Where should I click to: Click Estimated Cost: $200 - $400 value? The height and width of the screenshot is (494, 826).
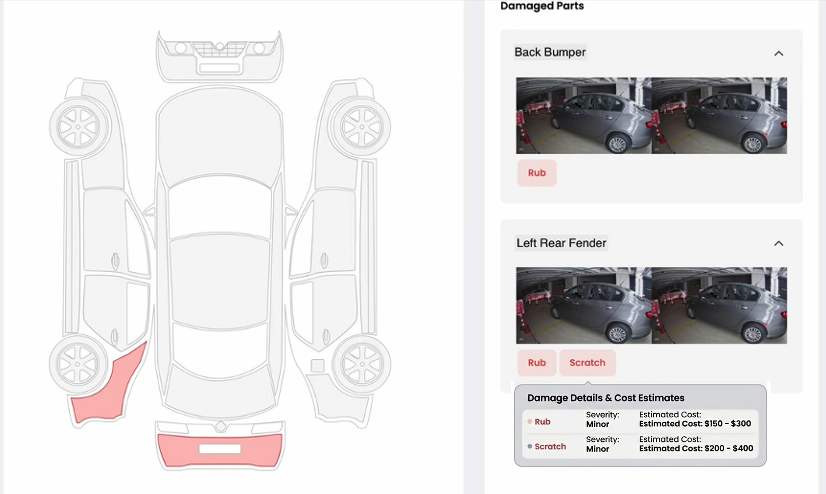(696, 448)
